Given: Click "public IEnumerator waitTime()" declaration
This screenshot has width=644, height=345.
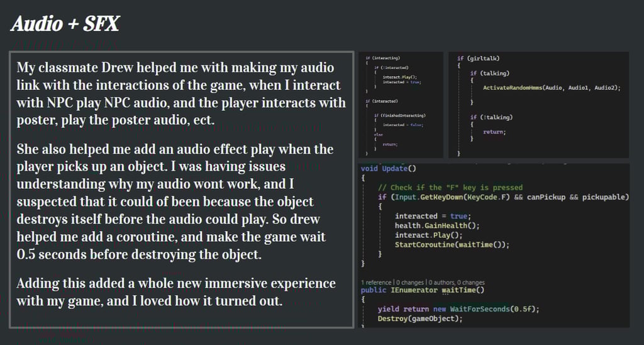Looking at the screenshot, I should click(x=423, y=290).
